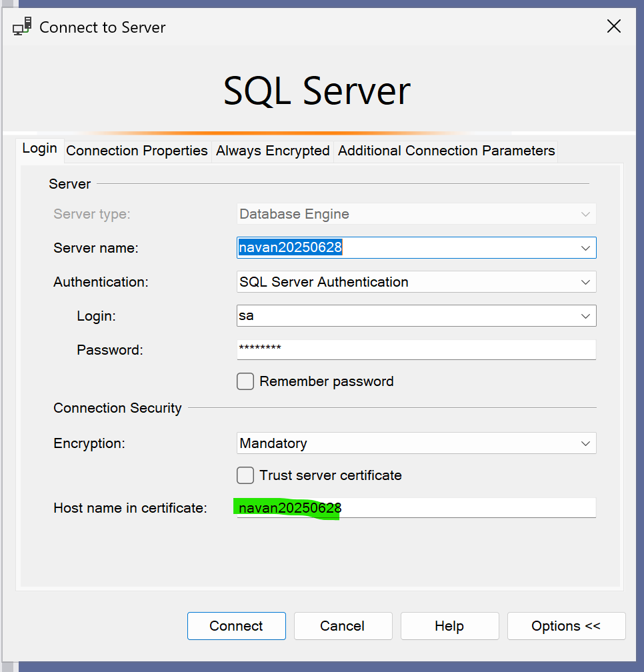Open the Encryption dropdown
Viewport: 644px width, 672px height.
pyautogui.click(x=416, y=443)
